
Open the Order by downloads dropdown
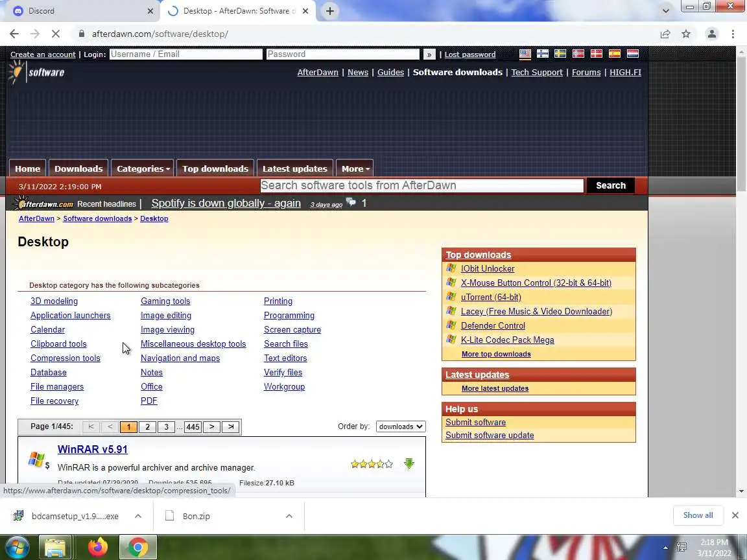tap(401, 426)
